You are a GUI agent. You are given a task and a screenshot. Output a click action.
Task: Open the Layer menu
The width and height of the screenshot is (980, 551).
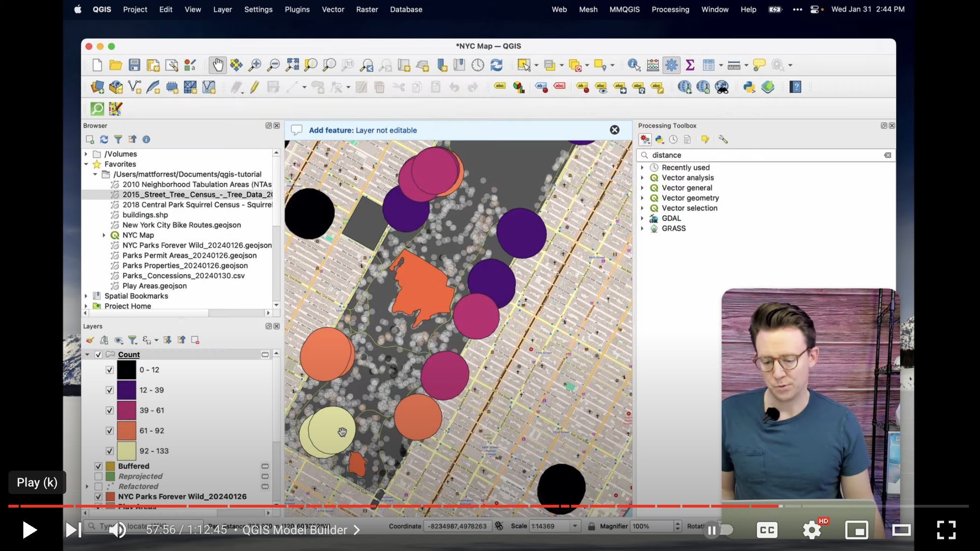pyautogui.click(x=223, y=9)
